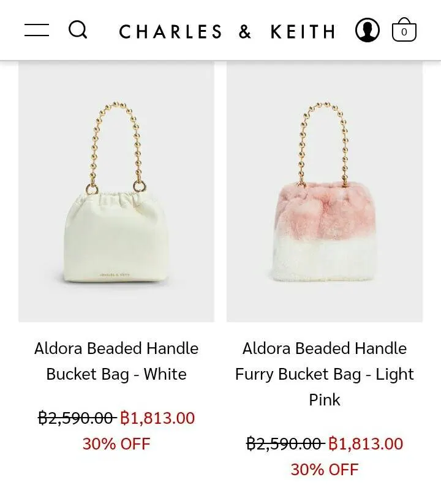Click the pink bag's struck-through ฿2,590.00 price

285,443
